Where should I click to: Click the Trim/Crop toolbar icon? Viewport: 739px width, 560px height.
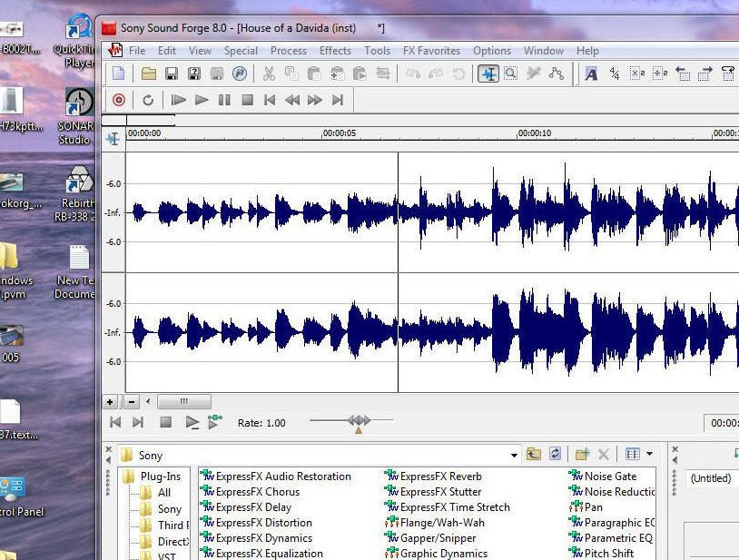[383, 74]
